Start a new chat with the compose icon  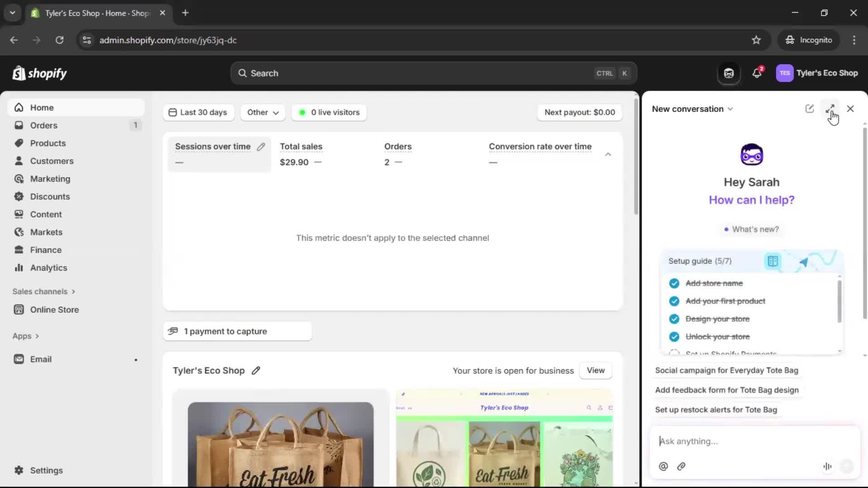pyautogui.click(x=810, y=108)
